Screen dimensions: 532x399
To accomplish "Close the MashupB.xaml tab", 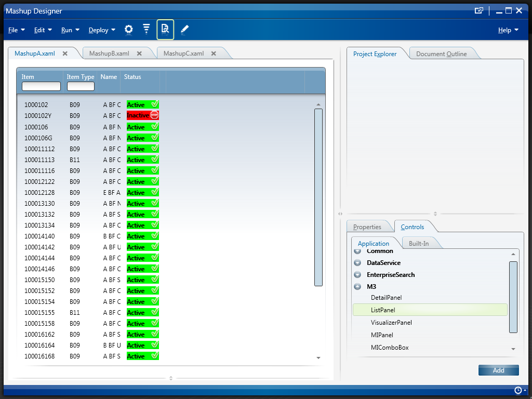I will (x=139, y=54).
